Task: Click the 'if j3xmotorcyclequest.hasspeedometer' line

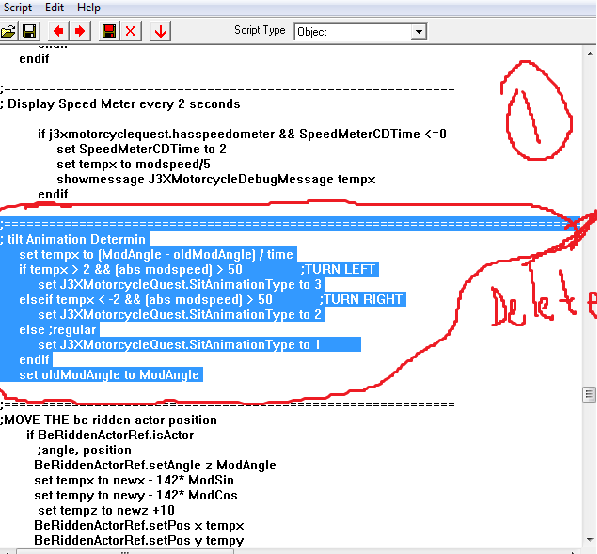Action: 242,134
